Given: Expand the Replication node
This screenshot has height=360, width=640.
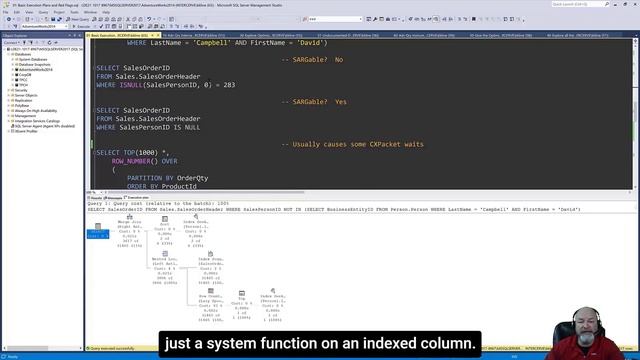Looking at the screenshot, I should (x=9, y=100).
